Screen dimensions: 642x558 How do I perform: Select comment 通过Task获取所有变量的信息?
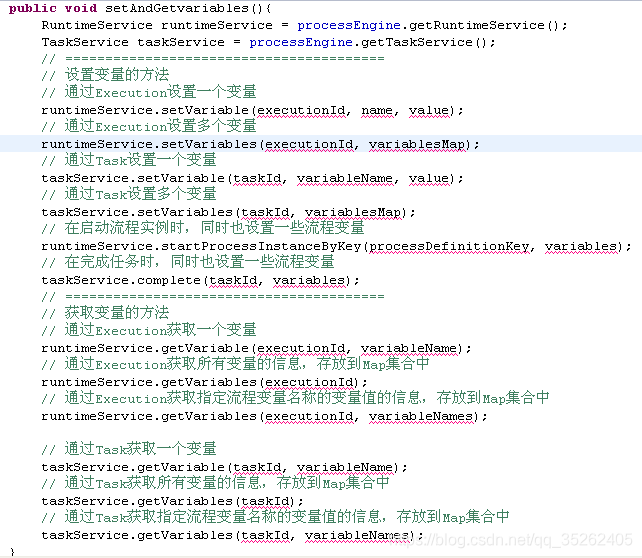tap(162, 483)
